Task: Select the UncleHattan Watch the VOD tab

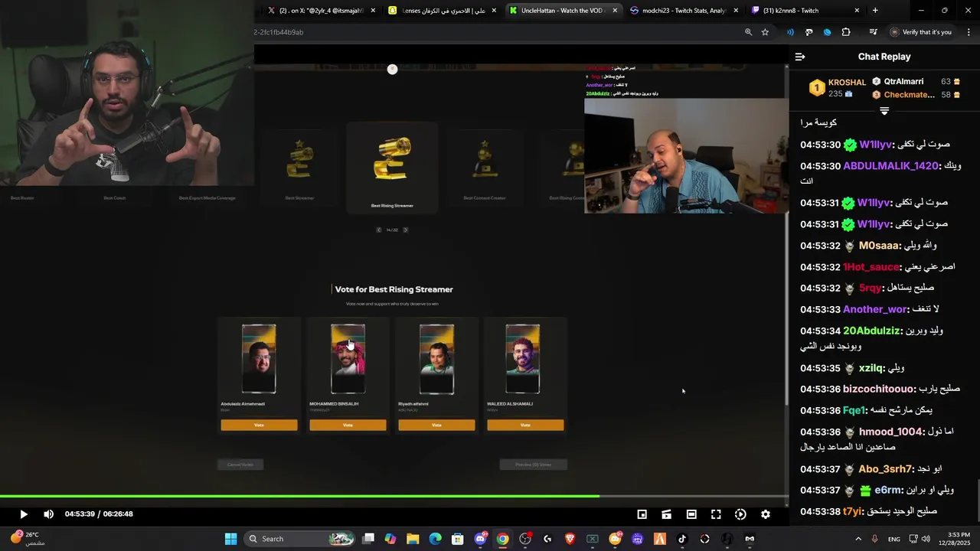Action: tap(563, 11)
